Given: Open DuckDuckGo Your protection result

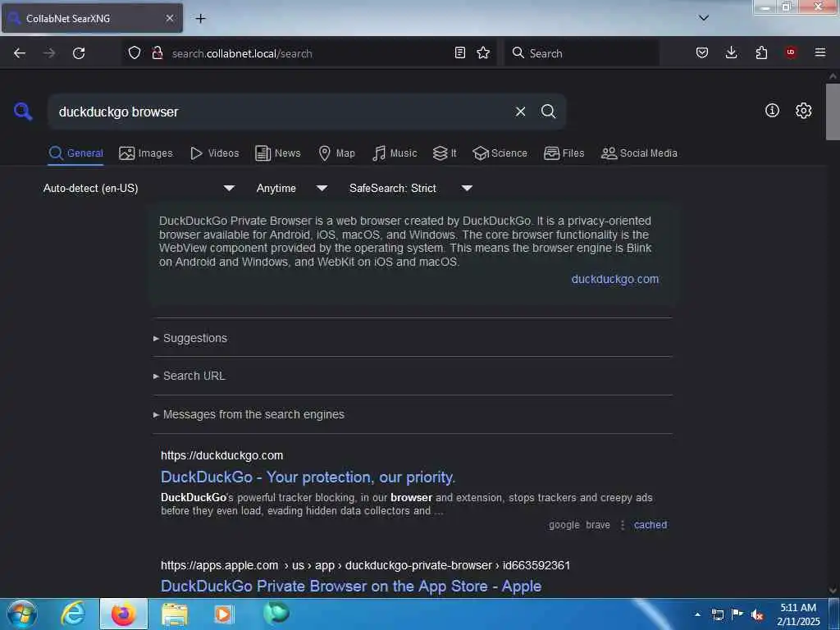Looking at the screenshot, I should click(x=308, y=477).
